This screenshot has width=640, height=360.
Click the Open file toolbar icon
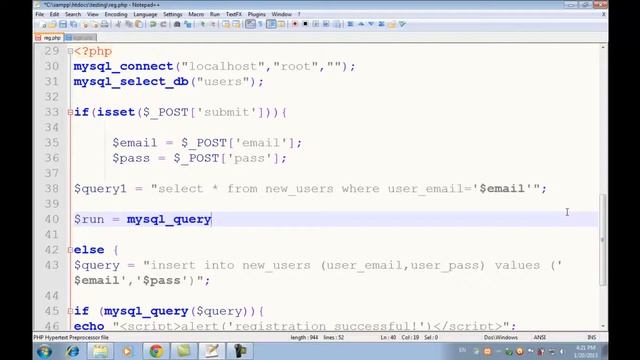click(53, 24)
